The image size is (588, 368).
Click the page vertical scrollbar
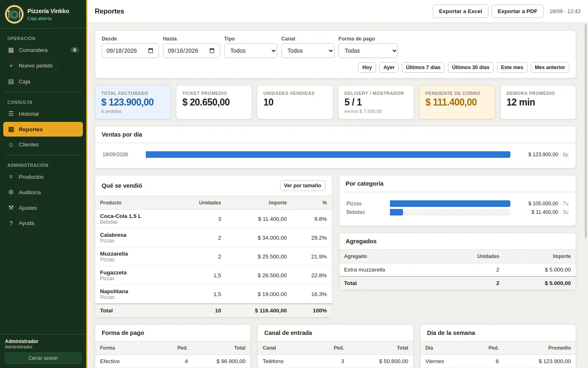pos(586,131)
